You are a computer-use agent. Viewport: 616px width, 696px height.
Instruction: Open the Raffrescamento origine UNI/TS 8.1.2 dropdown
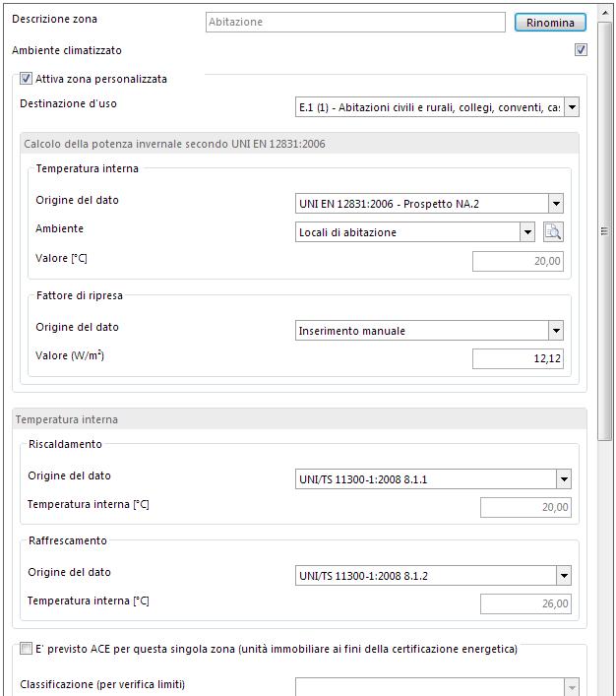pyautogui.click(x=564, y=576)
